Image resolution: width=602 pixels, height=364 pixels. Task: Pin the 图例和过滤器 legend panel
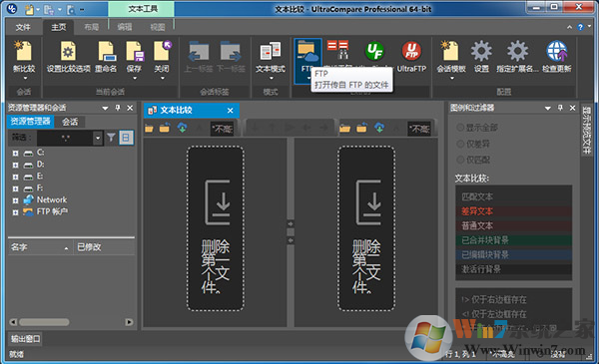click(x=560, y=108)
